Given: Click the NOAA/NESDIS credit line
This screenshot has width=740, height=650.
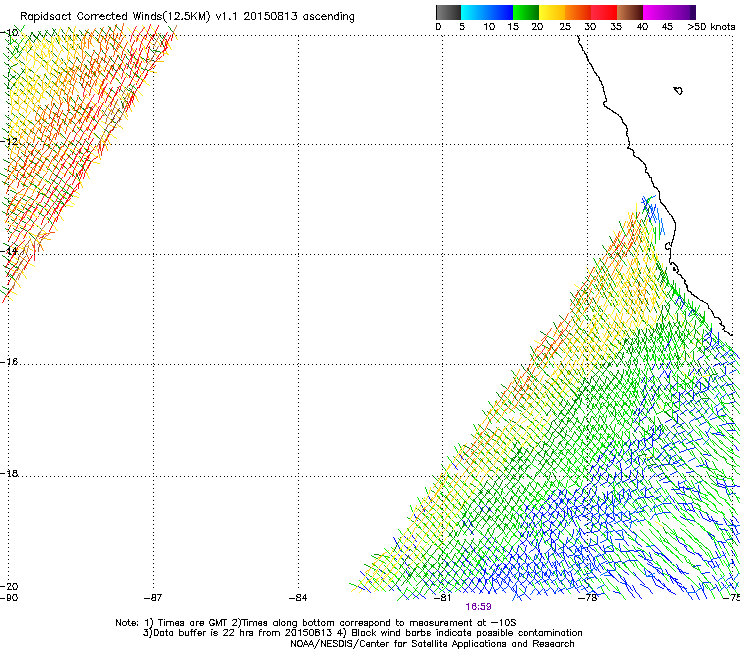Looking at the screenshot, I should coord(432,644).
